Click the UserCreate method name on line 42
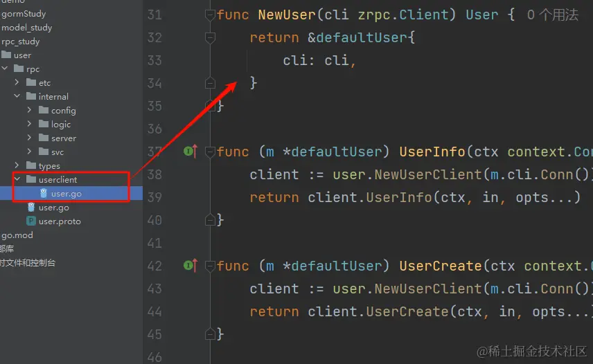593x364 pixels. (441, 266)
